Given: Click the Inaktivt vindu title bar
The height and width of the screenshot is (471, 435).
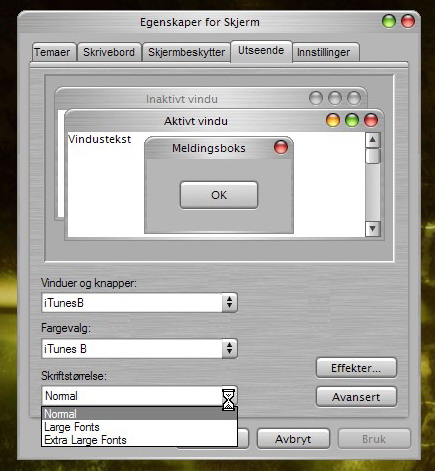Looking at the screenshot, I should (x=211, y=99).
